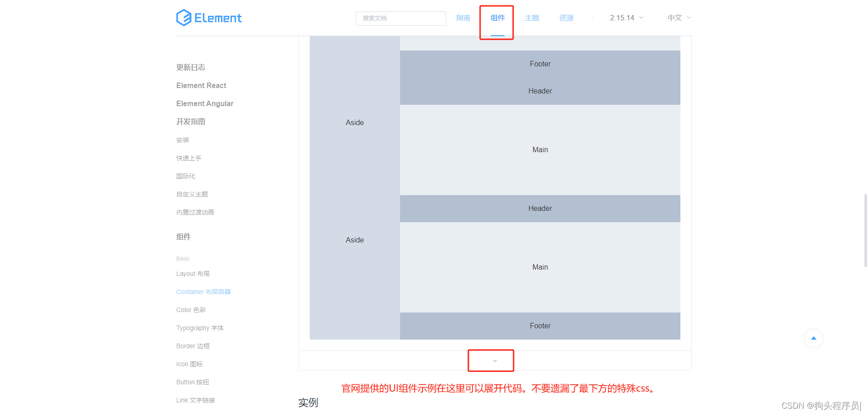This screenshot has height=415, width=868.
Task: Select Color 色彩 in the sidebar
Action: point(191,310)
